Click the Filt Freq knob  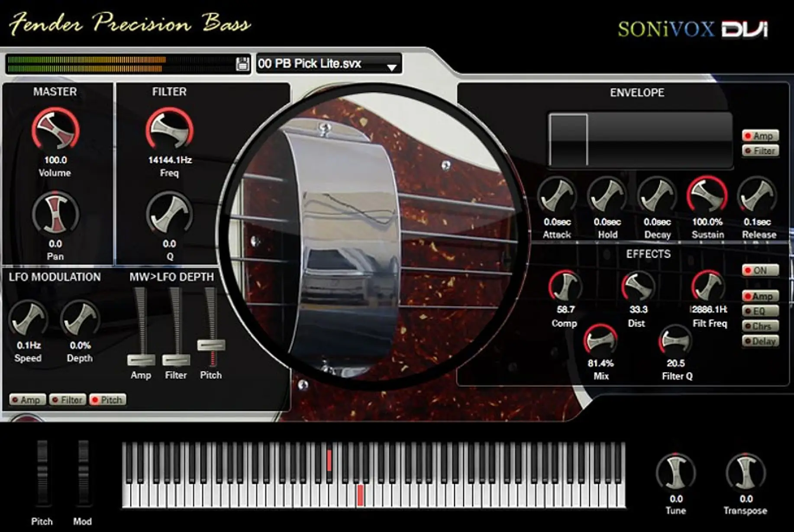click(x=708, y=287)
